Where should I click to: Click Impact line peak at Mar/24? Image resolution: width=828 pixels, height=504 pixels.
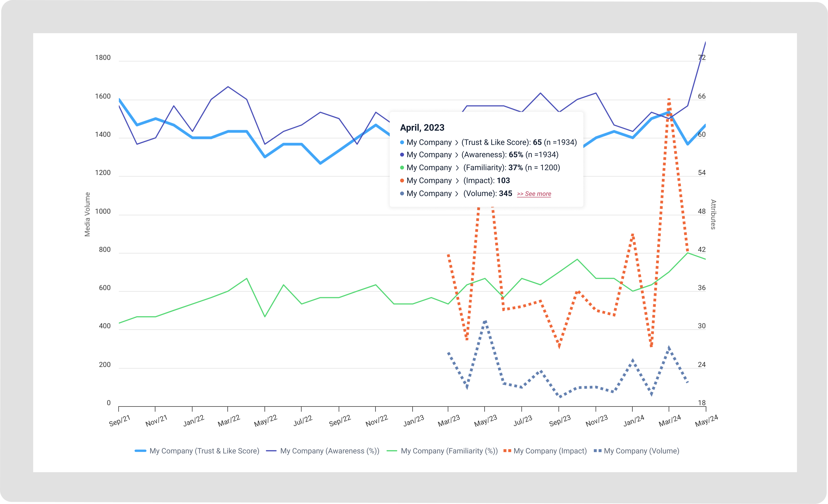[x=669, y=99]
